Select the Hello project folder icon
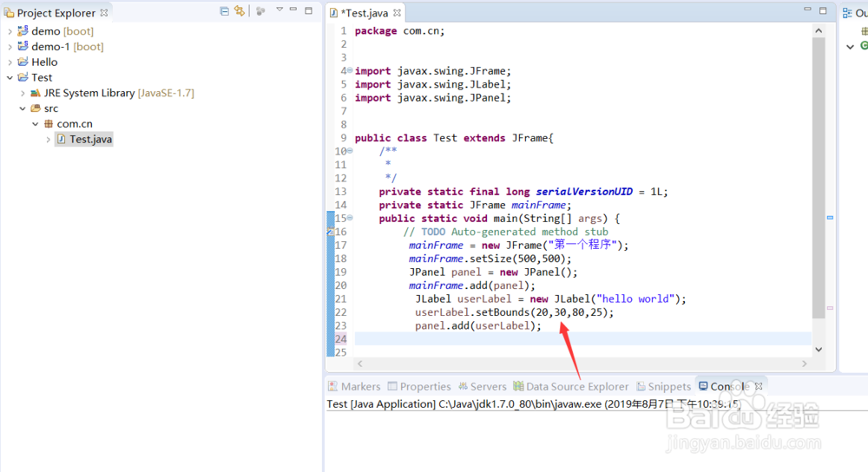 coord(23,62)
